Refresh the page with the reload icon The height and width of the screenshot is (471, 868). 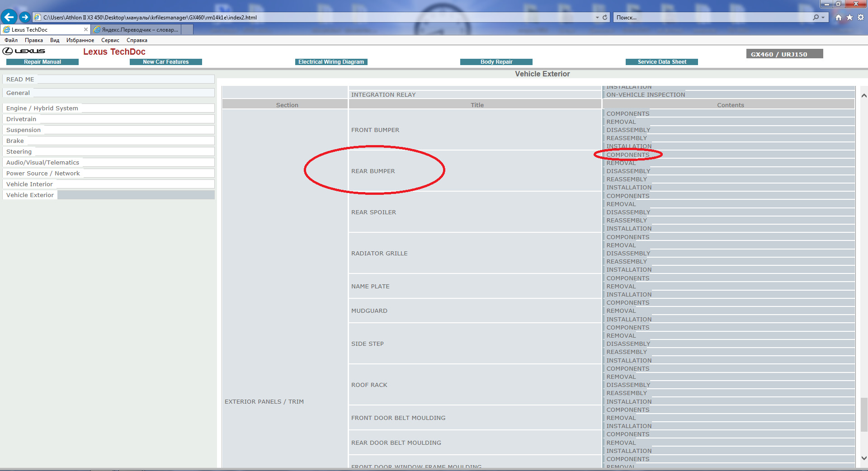point(605,17)
